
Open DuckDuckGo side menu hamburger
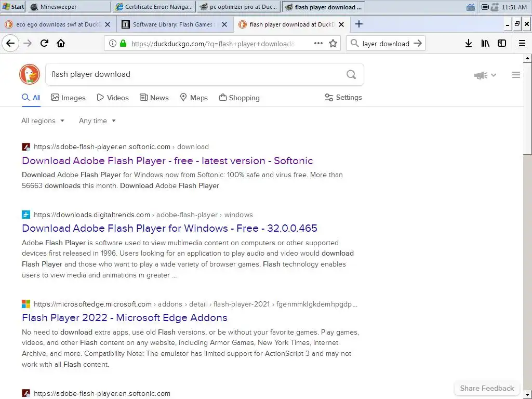[516, 75]
